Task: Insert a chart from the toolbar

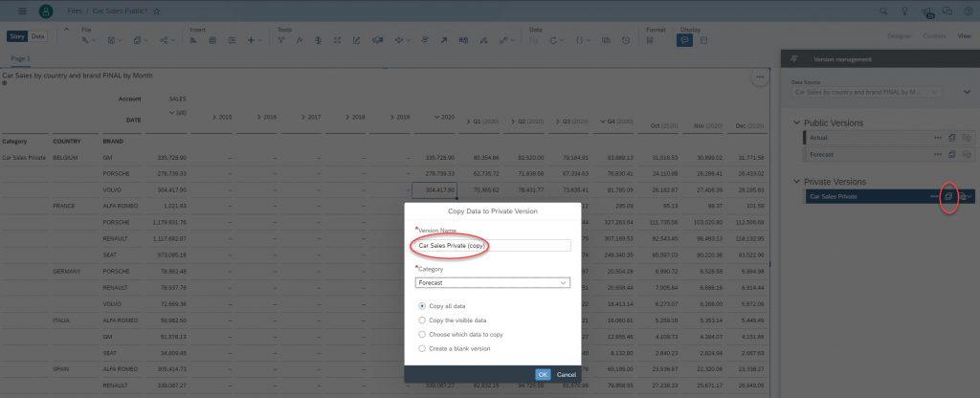Action: tap(193, 40)
